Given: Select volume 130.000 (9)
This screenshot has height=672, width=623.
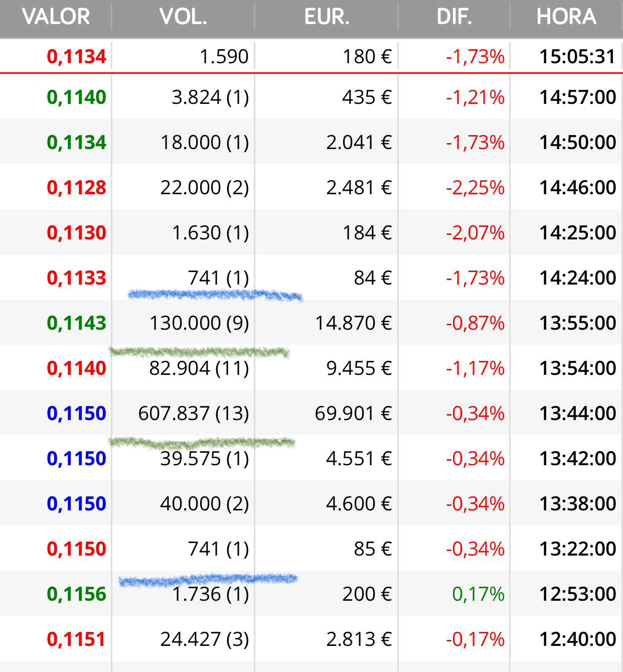Looking at the screenshot, I should (199, 323).
